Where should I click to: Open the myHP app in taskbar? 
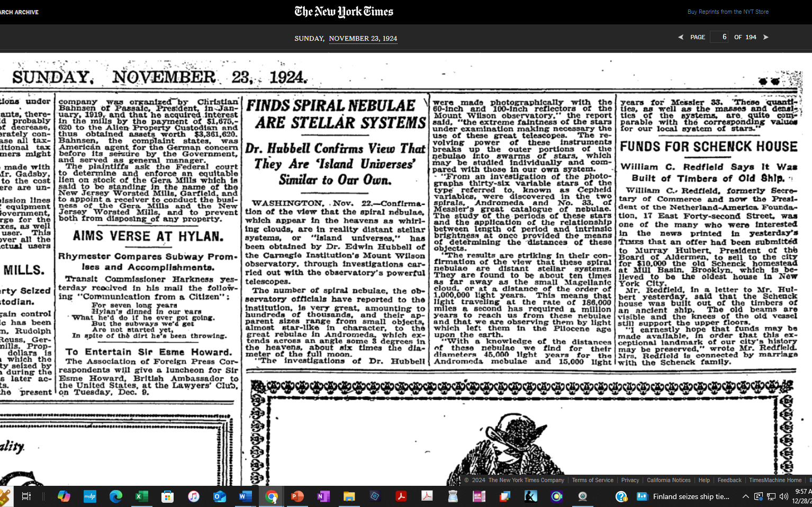click(x=90, y=496)
